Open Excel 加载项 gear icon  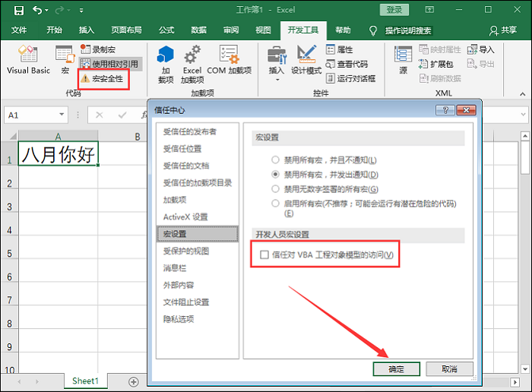[x=192, y=65]
